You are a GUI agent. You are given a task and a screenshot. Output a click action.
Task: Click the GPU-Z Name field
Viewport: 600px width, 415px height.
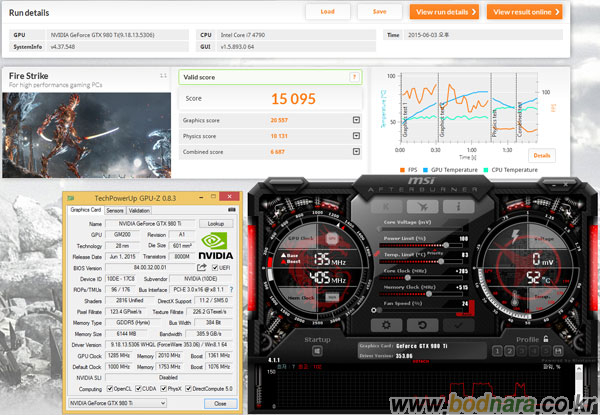[150, 224]
